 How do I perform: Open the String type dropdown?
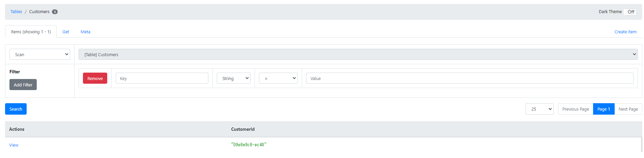pyautogui.click(x=234, y=78)
